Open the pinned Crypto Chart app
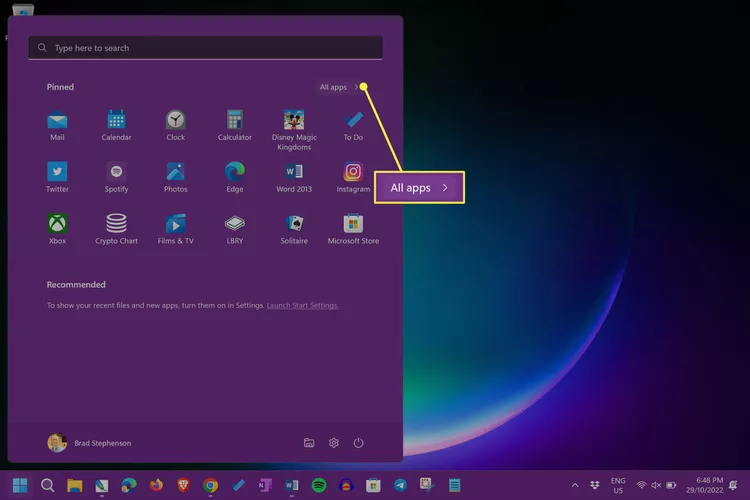Viewport: 750px width, 500px height. tap(116, 228)
